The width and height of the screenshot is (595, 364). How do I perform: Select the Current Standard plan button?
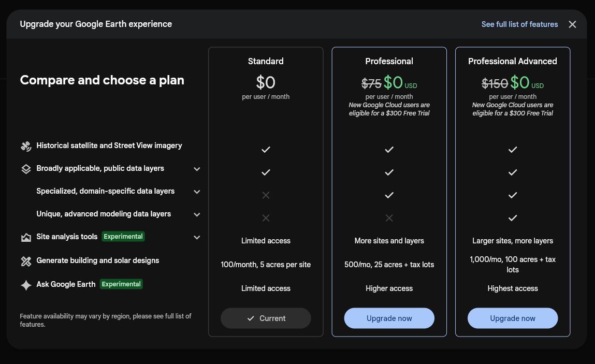pos(266,318)
